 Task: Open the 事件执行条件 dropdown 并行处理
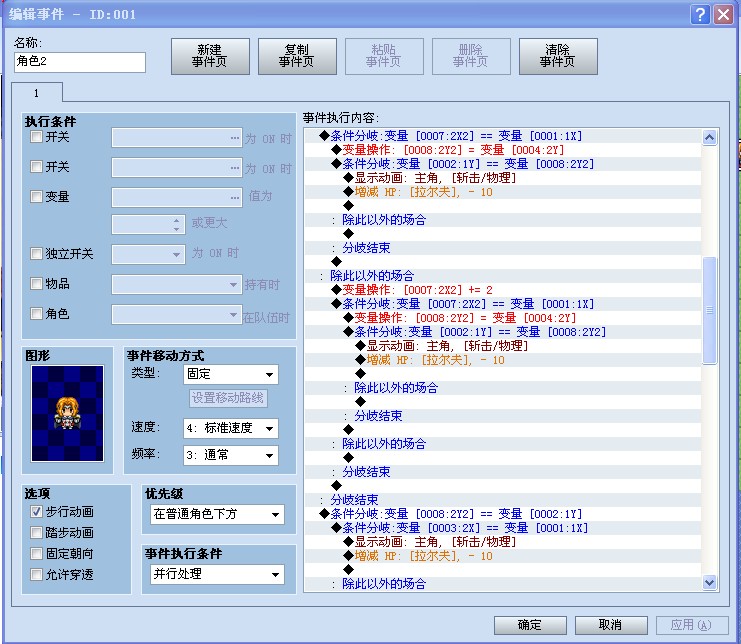pyautogui.click(x=217, y=574)
